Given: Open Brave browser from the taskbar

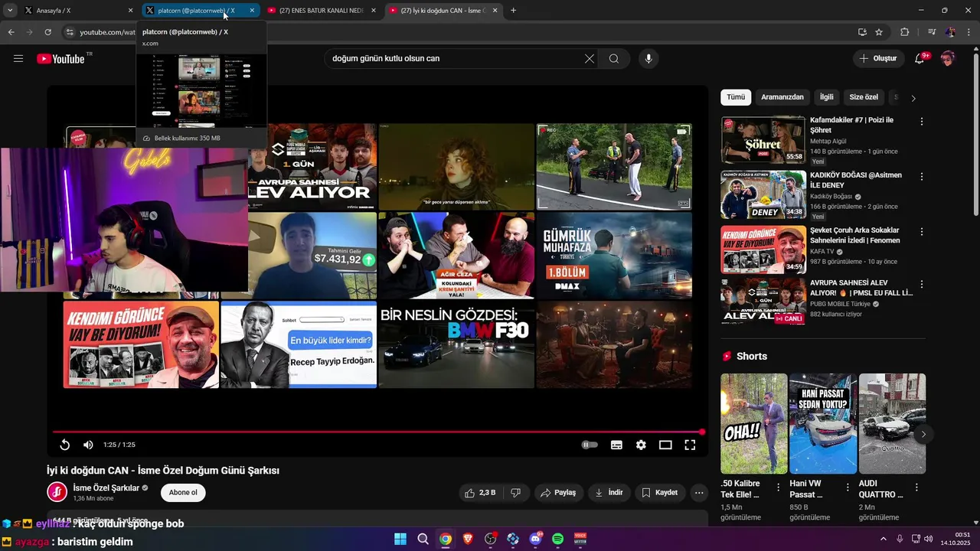Looking at the screenshot, I should tap(468, 539).
